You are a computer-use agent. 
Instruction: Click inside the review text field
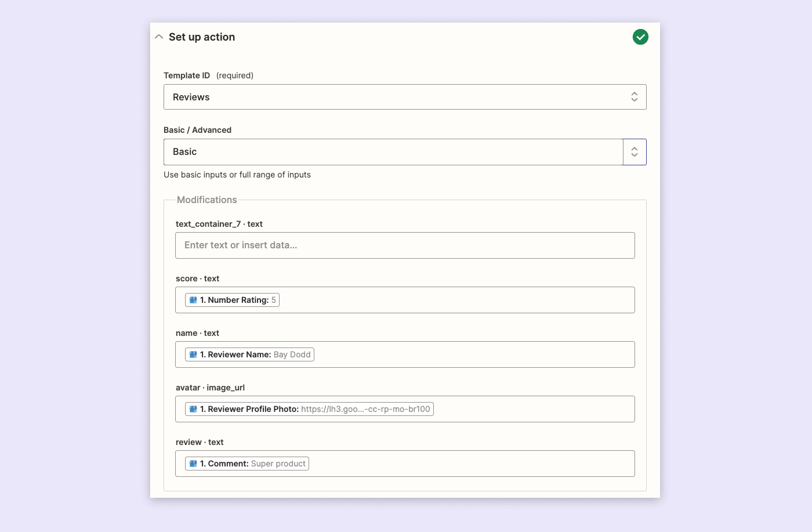(464, 463)
